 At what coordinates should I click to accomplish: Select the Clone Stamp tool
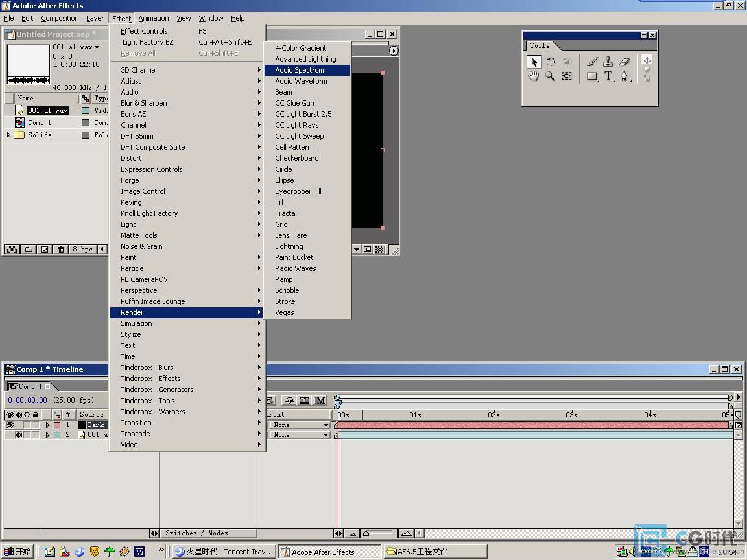pyautogui.click(x=608, y=62)
